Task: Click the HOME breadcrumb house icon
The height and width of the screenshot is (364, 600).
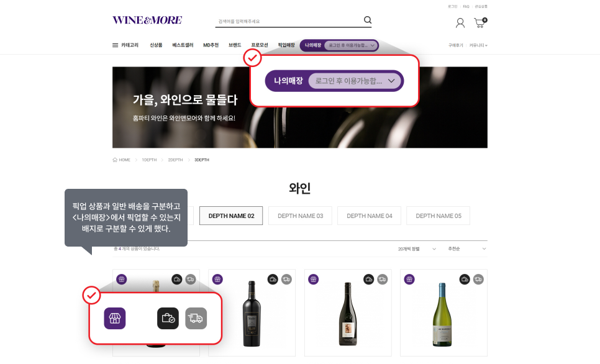Action: tap(115, 160)
